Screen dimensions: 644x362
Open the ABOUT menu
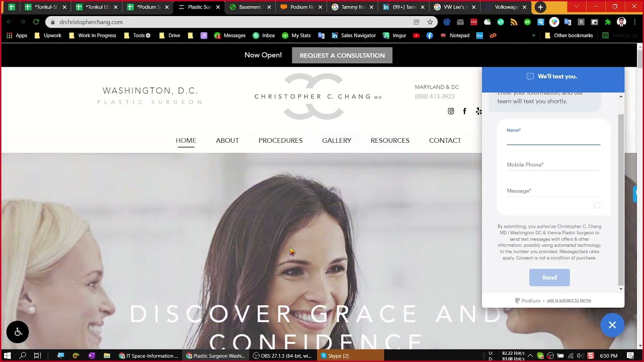tap(227, 141)
